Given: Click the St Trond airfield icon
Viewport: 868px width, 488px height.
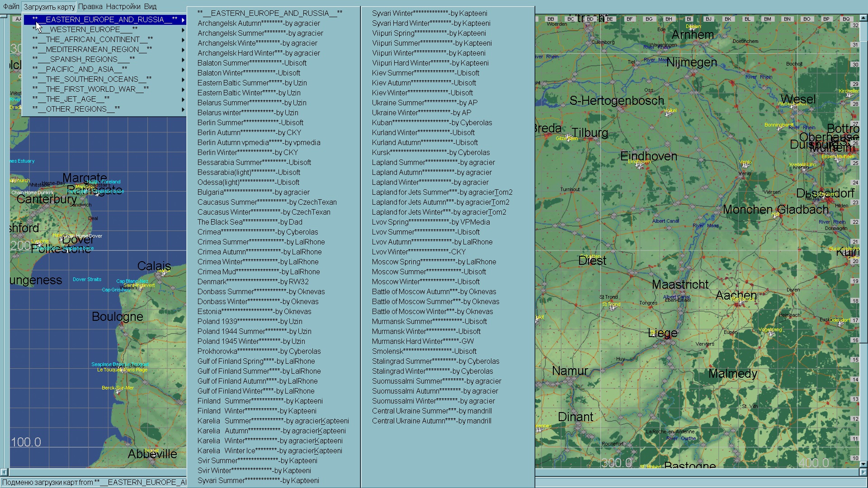Looking at the screenshot, I should (611, 309).
